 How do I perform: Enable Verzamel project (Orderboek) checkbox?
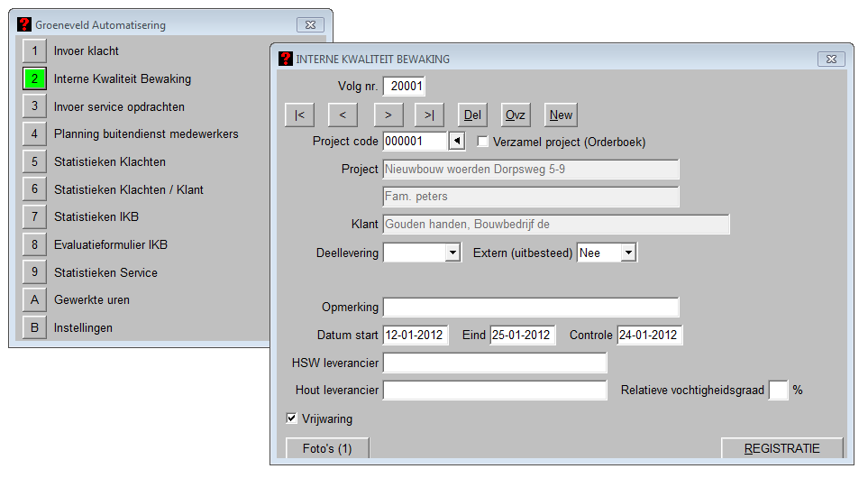tap(483, 142)
